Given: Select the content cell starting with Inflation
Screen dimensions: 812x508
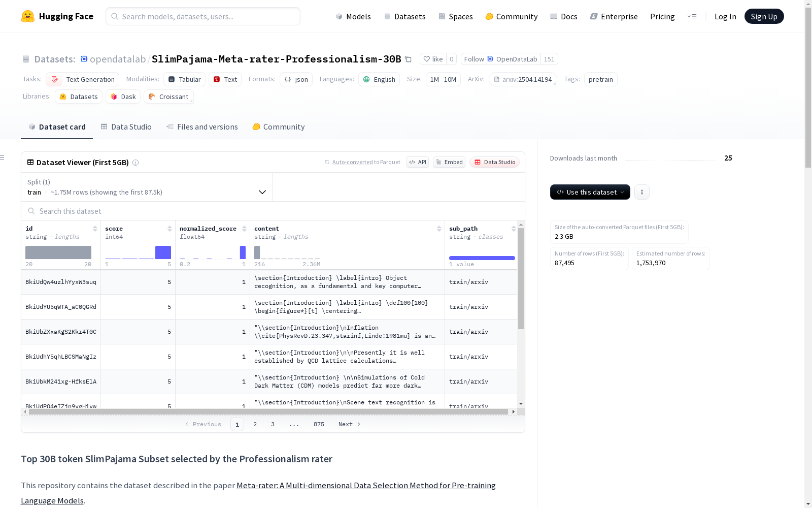Looking at the screenshot, I should point(347,332).
